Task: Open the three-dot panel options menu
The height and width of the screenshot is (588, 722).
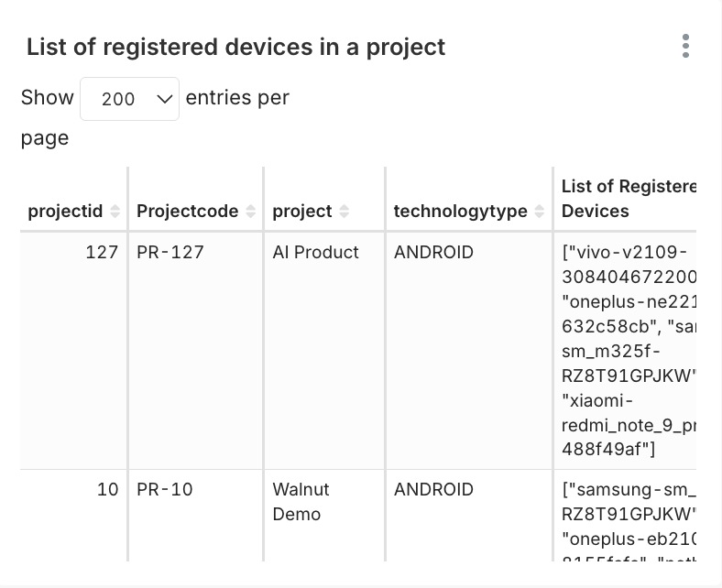Action: [685, 46]
